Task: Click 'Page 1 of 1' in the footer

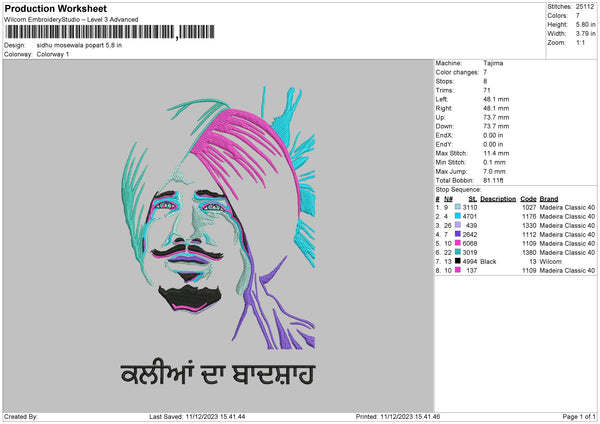Action: click(x=579, y=416)
